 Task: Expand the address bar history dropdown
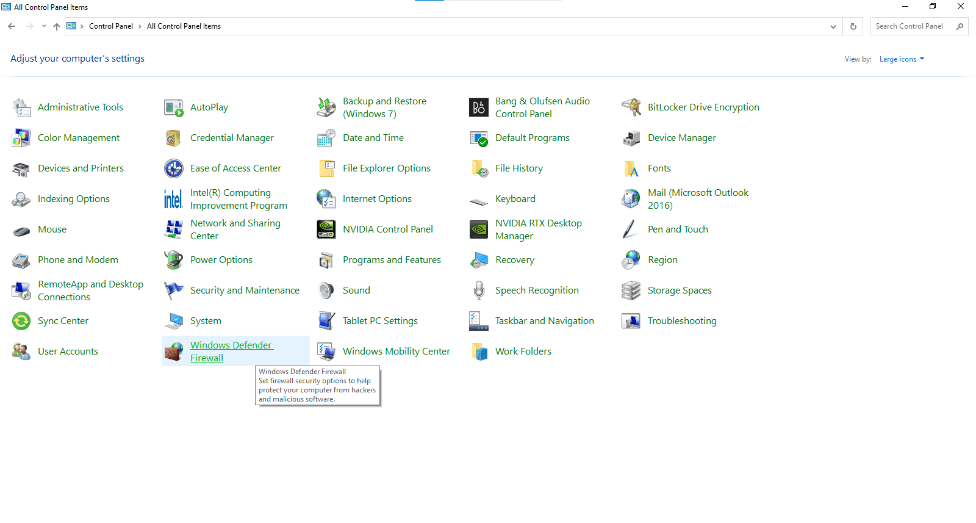pos(833,27)
